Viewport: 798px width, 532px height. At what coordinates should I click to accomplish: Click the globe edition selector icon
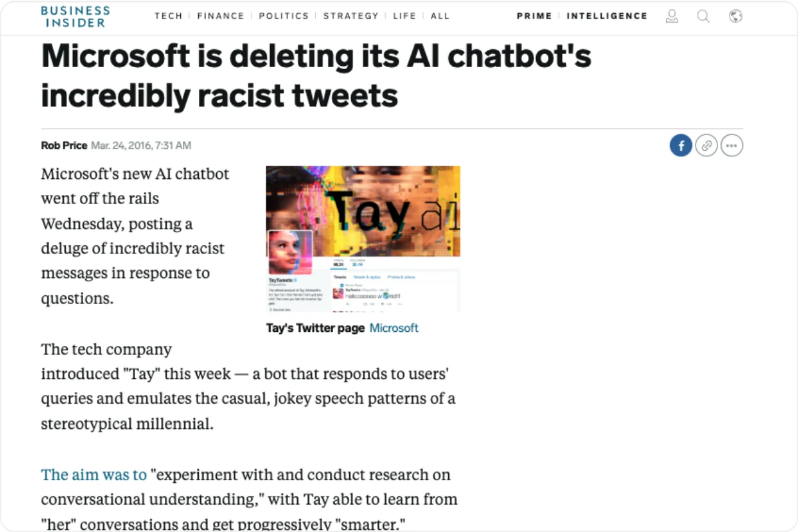point(735,16)
